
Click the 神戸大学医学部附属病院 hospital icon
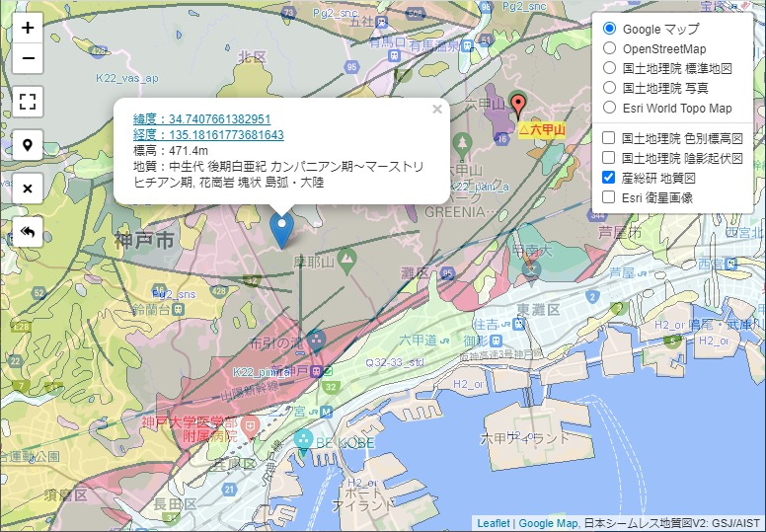tap(250, 427)
